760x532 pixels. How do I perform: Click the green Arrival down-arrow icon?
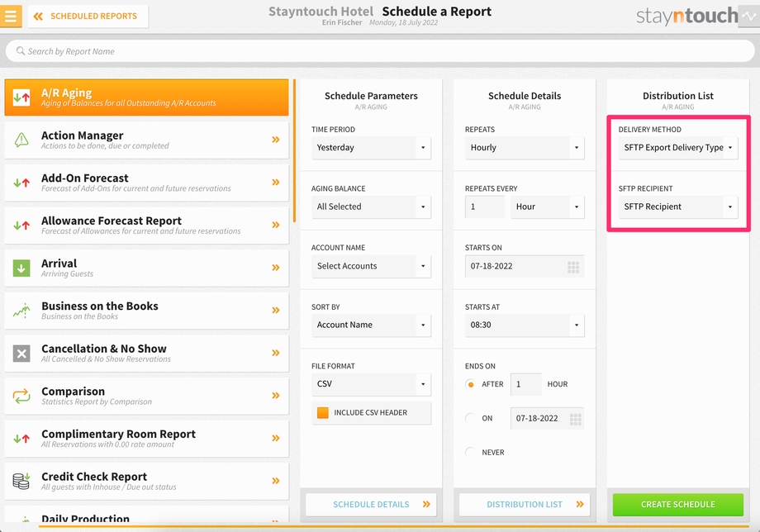(21, 268)
